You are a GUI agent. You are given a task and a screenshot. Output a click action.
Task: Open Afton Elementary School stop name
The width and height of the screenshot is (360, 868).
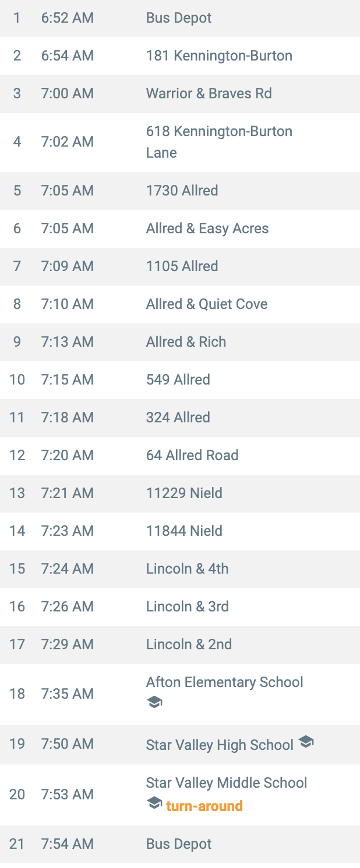[x=225, y=682]
